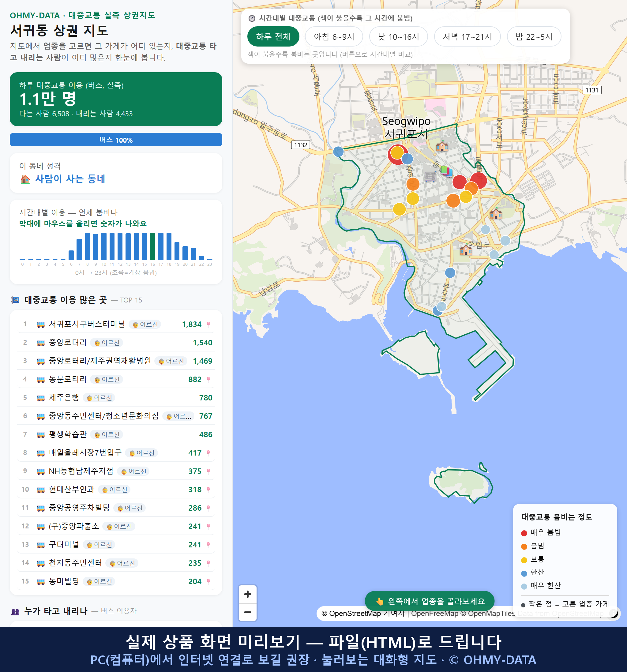The image size is (627, 672).
Task: Select (구)중앙파출소 row
Action: 116,526
